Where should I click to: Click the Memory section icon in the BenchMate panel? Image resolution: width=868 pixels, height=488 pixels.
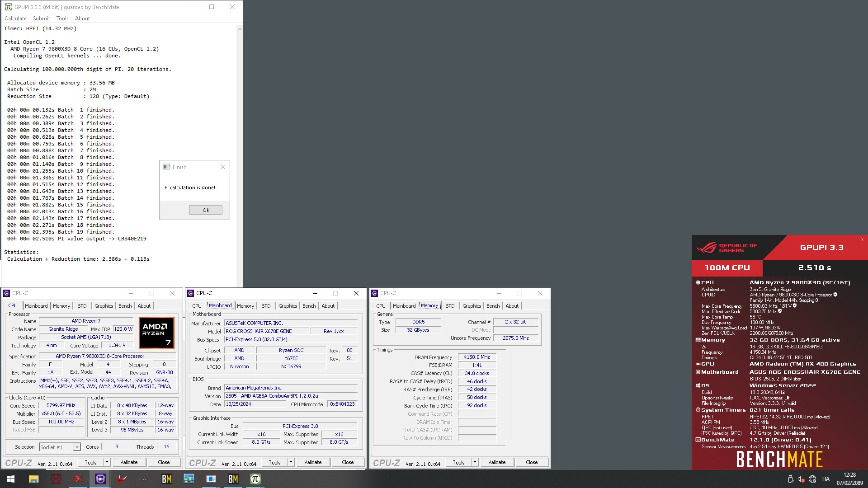(698, 340)
